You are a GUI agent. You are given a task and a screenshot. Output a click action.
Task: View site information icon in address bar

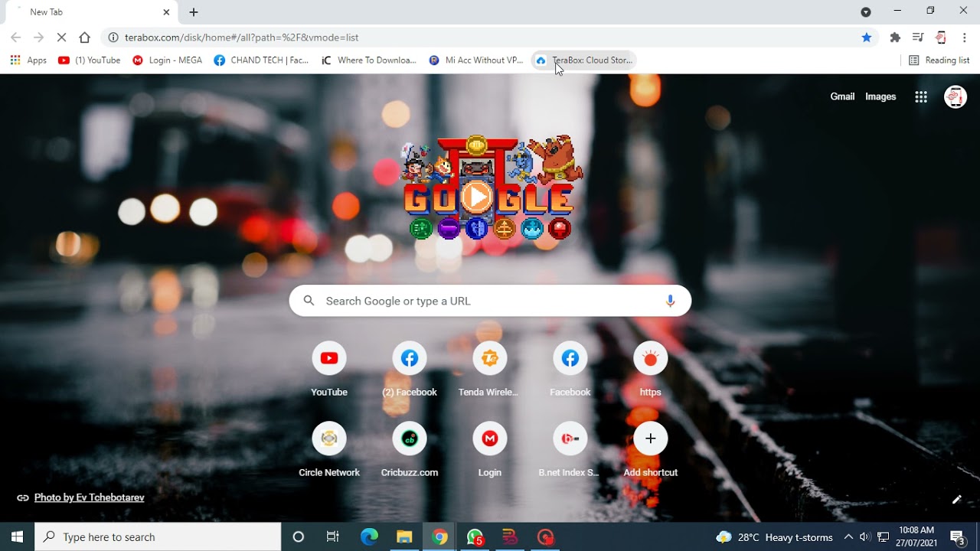(113, 37)
